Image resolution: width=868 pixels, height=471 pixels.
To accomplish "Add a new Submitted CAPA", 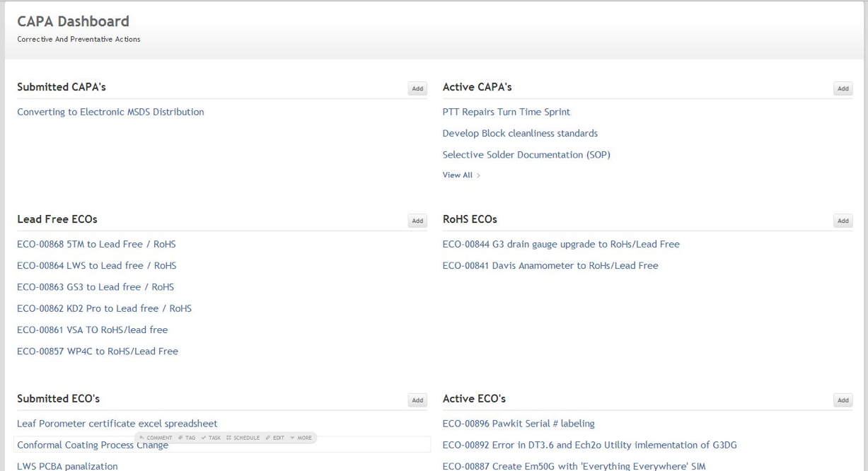I will click(417, 88).
